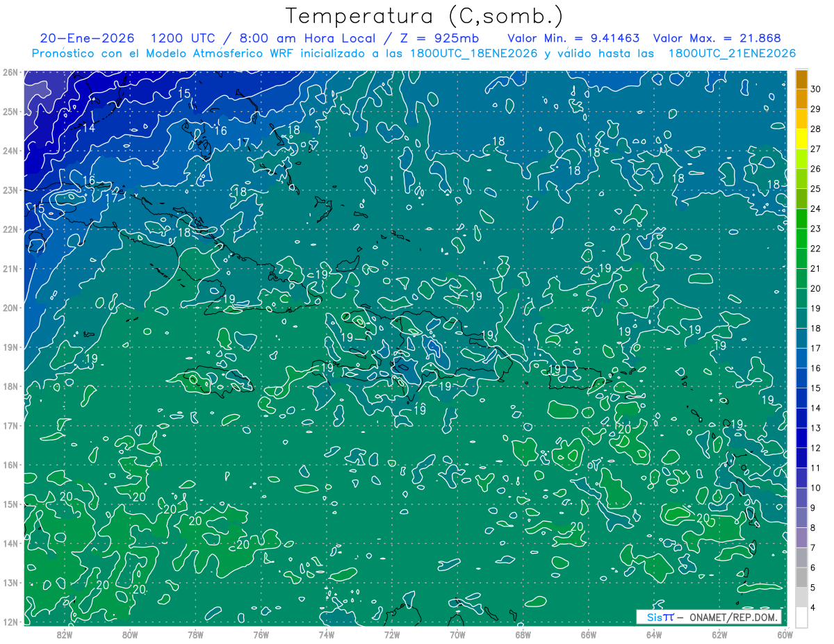Image resolution: width=834 pixels, height=644 pixels.
Task: Click the '22N' latitude axis label
Action: (x=10, y=229)
